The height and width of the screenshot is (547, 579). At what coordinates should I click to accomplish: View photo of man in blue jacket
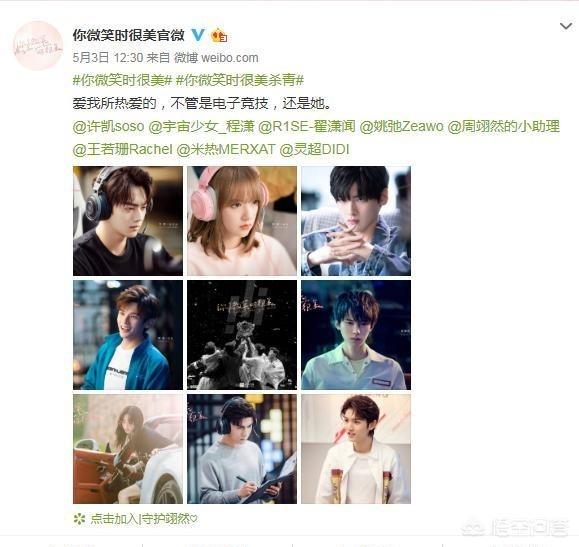[x=128, y=335]
